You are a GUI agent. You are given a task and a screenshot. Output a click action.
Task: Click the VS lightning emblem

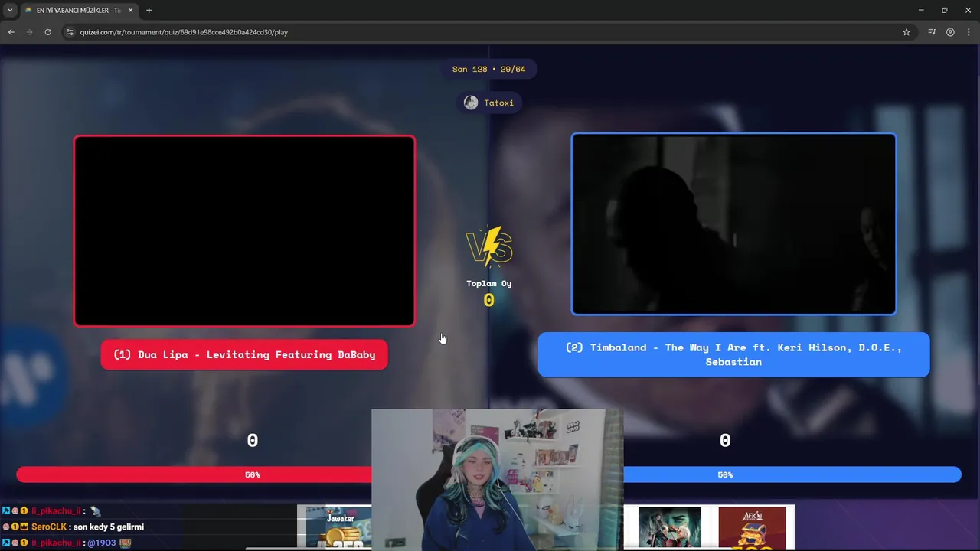[489, 246]
